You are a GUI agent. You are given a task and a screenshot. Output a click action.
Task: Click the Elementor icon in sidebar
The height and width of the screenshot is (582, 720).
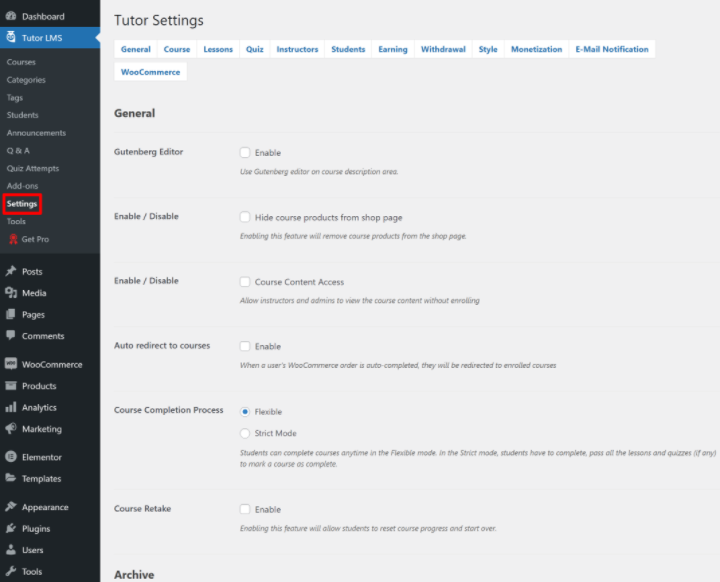[x=10, y=457]
